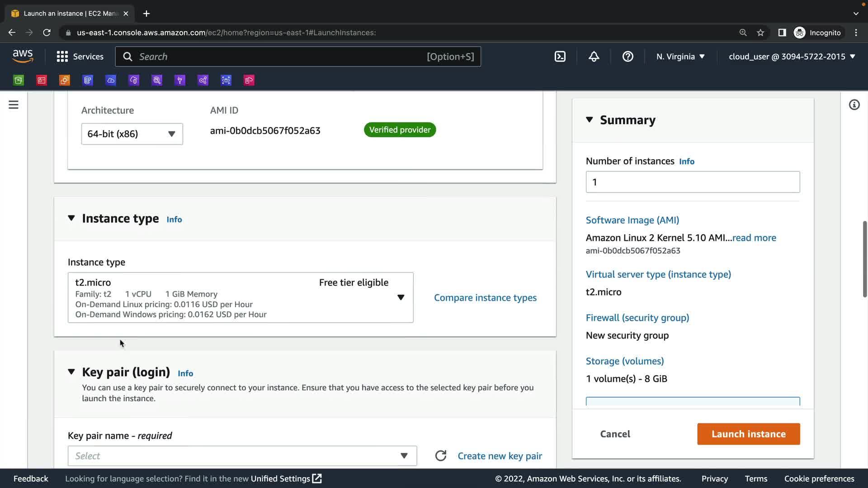The height and width of the screenshot is (488, 868).
Task: Click Compare instance types link
Action: (485, 298)
